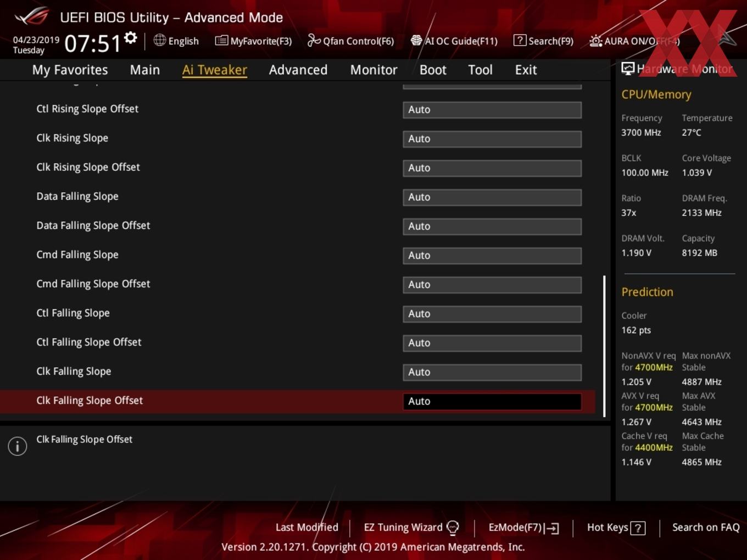The height and width of the screenshot is (560, 747).
Task: Click the globe language icon
Action: [159, 40]
